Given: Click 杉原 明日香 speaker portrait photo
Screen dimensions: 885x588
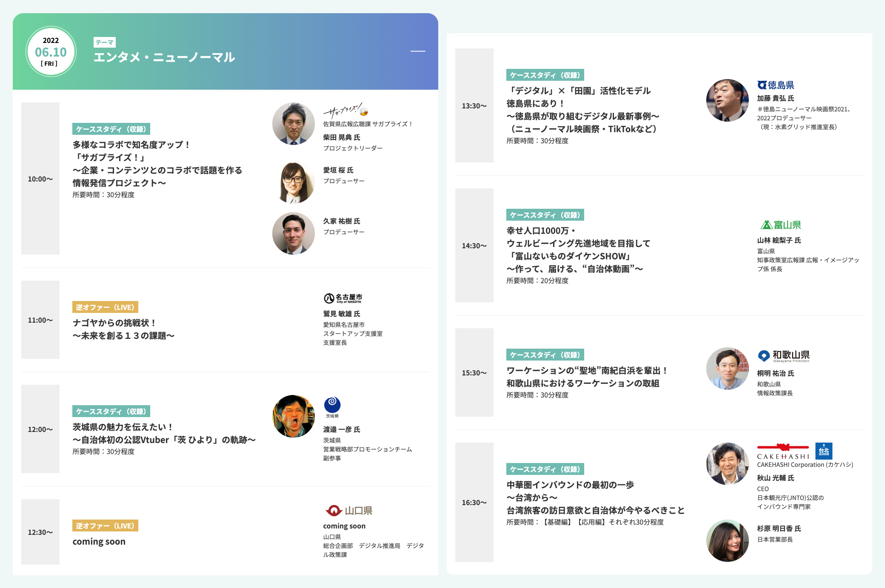Looking at the screenshot, I should [727, 540].
